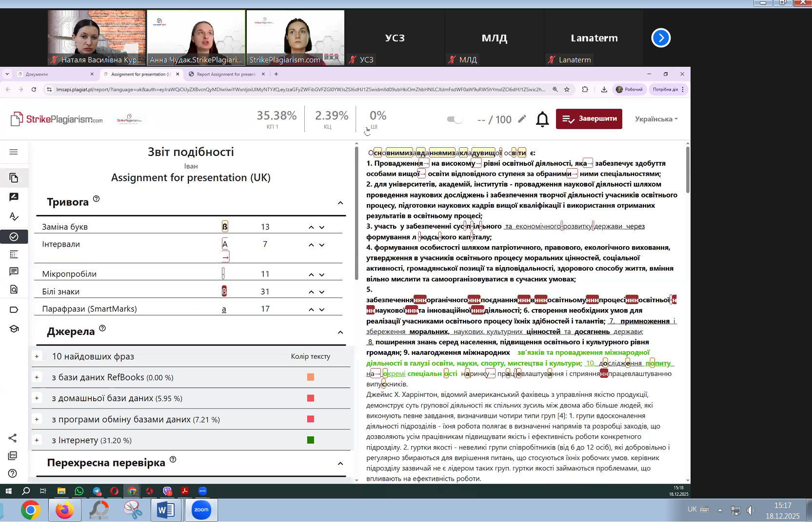Switch to the 'Report Assignment for present' tab
The width and height of the screenshot is (812, 527).
coord(226,74)
